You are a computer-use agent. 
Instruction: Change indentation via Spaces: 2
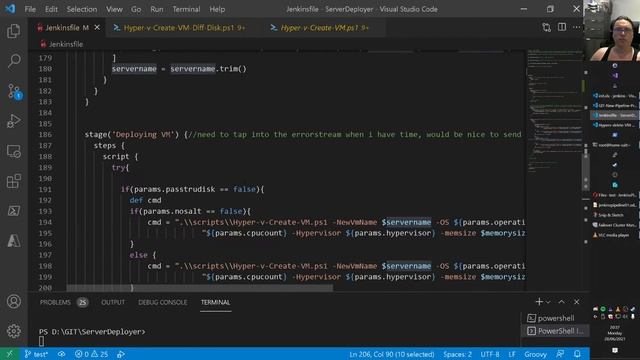pyautogui.click(x=457, y=354)
